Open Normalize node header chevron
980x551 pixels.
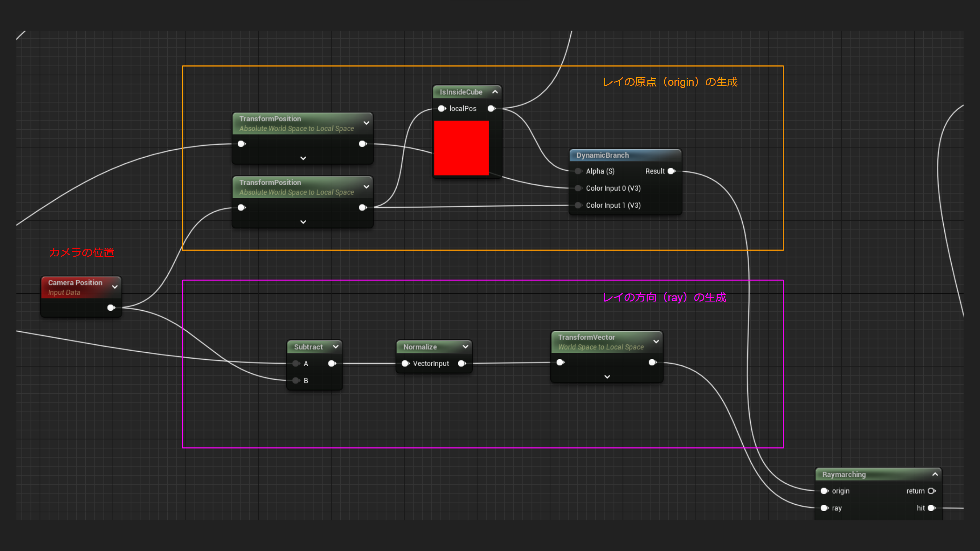[465, 347]
